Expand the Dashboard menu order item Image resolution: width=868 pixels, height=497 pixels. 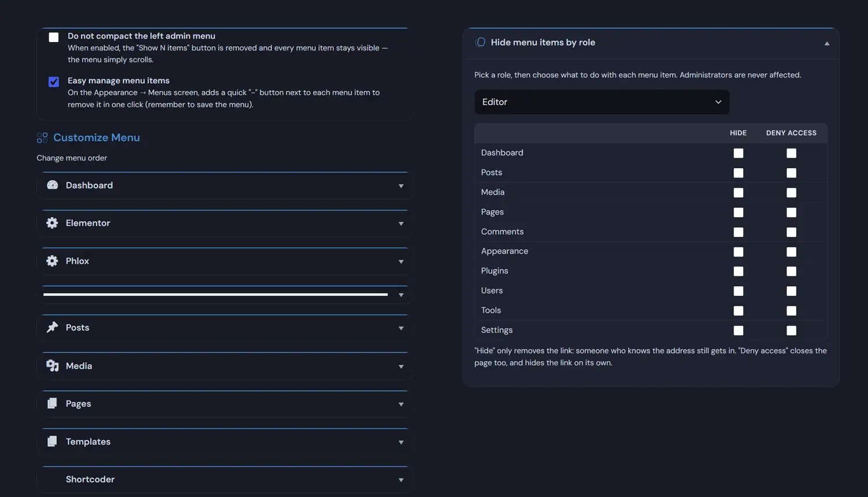click(401, 186)
